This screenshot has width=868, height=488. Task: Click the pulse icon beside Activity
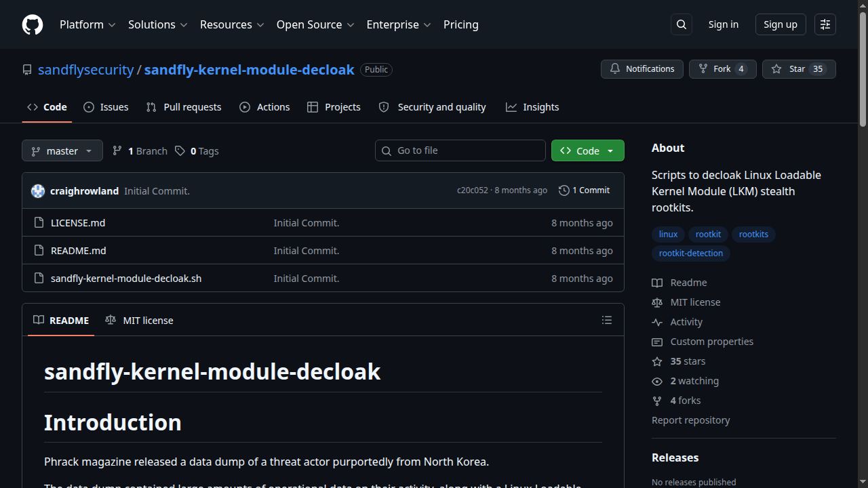(657, 322)
